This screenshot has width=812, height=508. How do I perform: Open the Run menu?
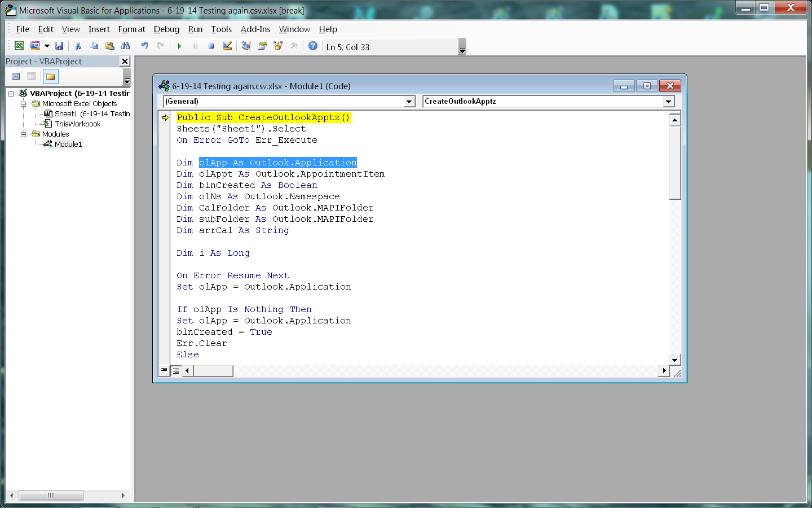pos(195,29)
